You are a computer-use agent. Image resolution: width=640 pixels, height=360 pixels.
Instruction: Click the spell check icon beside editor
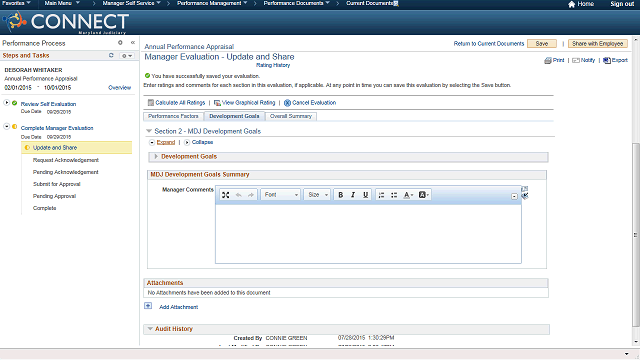tap(525, 196)
